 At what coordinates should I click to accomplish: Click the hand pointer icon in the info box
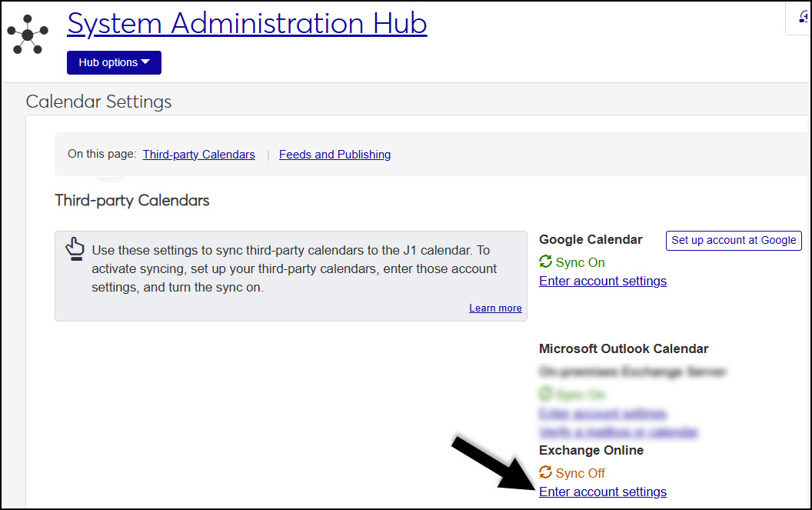[75, 249]
